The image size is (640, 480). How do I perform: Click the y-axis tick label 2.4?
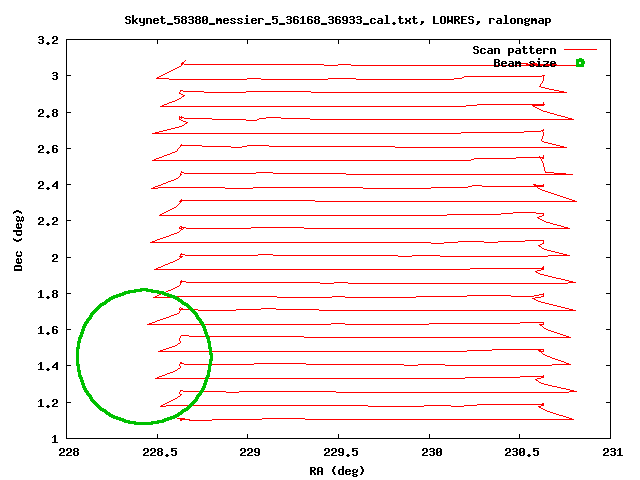pos(48,185)
